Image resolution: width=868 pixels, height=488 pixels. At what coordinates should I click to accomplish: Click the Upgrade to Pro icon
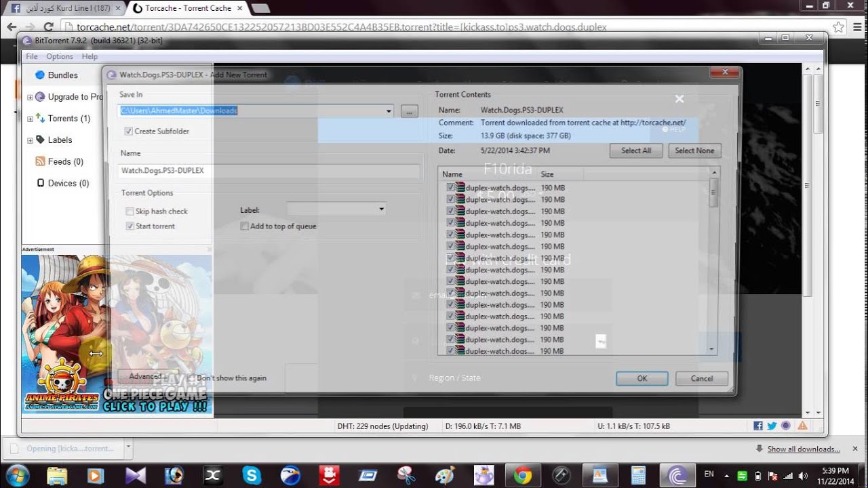40,97
